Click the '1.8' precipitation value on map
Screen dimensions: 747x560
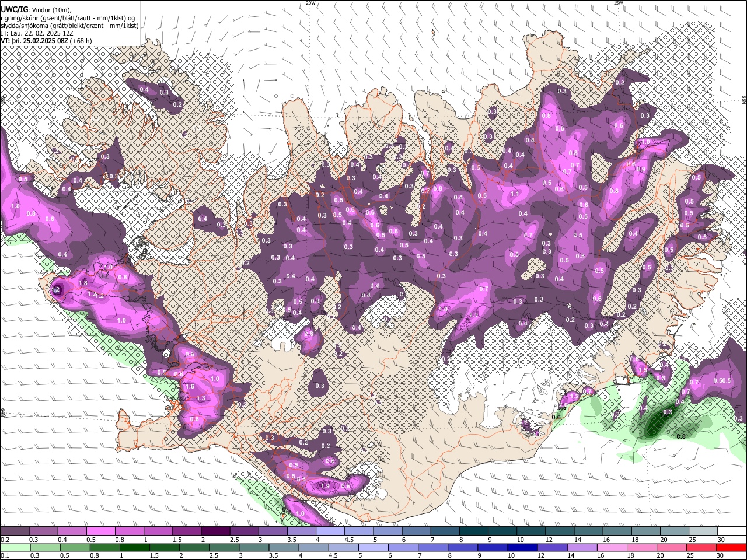tap(83, 283)
